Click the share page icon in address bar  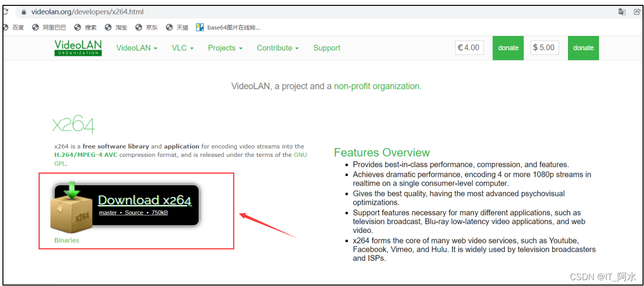click(x=637, y=12)
